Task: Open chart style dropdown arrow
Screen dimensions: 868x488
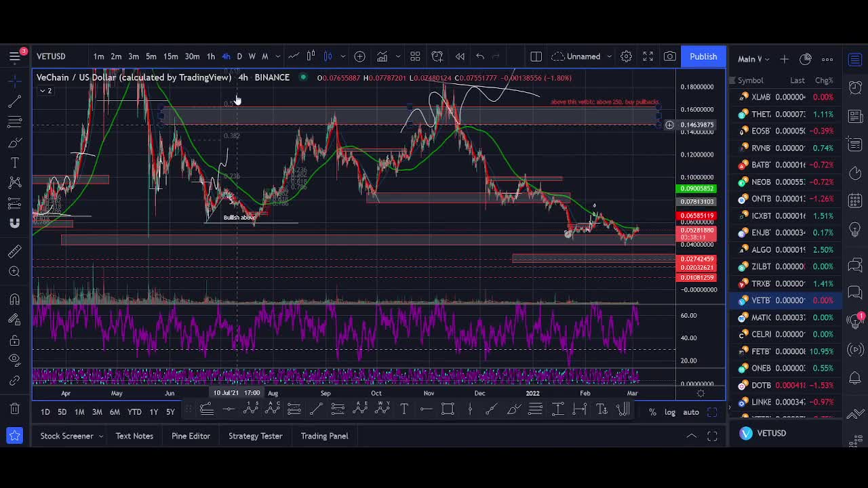Action: click(x=343, y=56)
